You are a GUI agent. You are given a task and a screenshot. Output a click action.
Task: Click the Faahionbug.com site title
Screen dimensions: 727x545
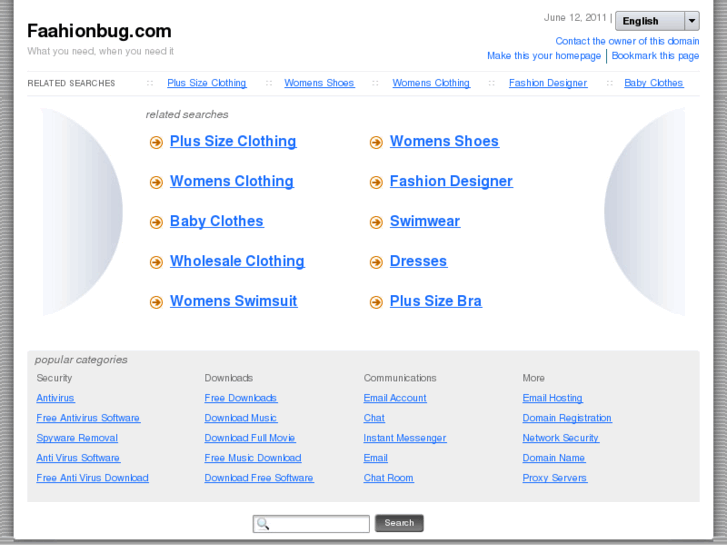(99, 31)
